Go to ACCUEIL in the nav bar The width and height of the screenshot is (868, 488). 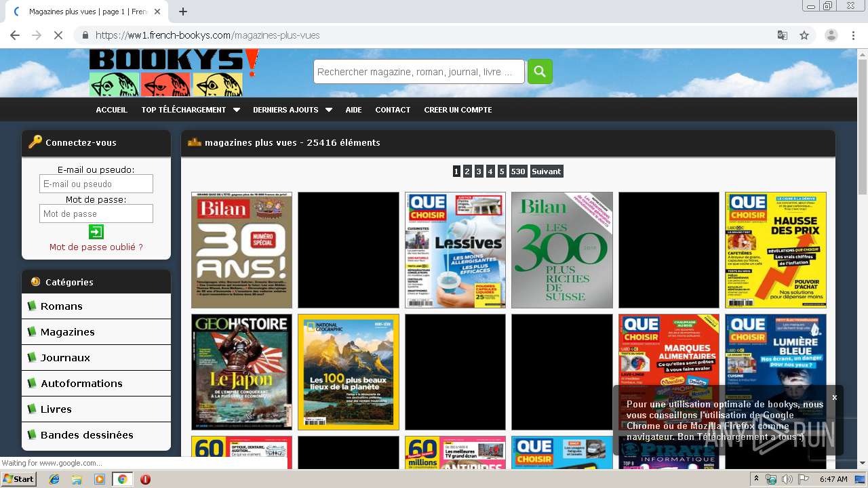tap(111, 110)
